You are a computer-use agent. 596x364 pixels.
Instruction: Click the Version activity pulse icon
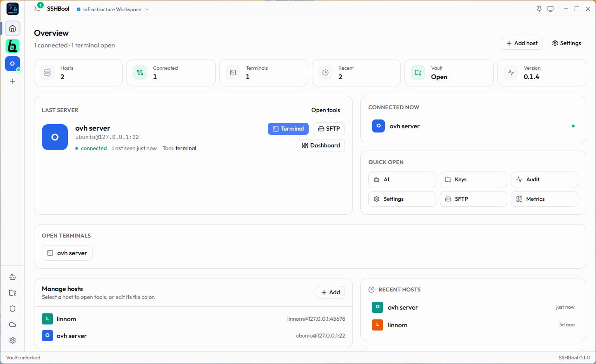pyautogui.click(x=511, y=73)
